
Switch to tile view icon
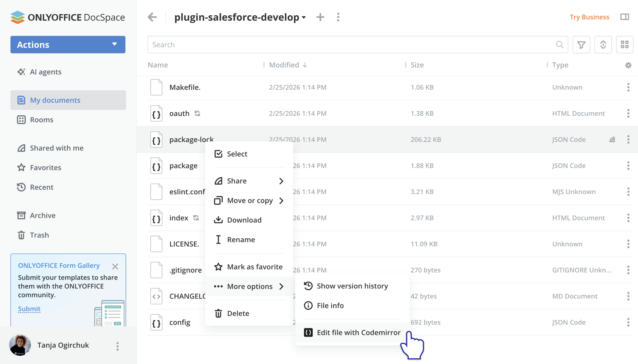tap(625, 45)
